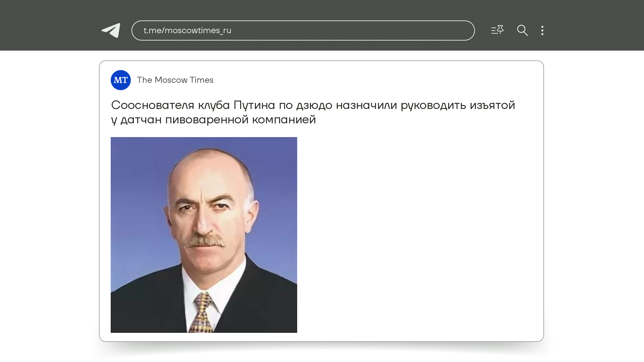Click the word дзюдо in the headline
The image size is (644, 362).
coord(314,105)
